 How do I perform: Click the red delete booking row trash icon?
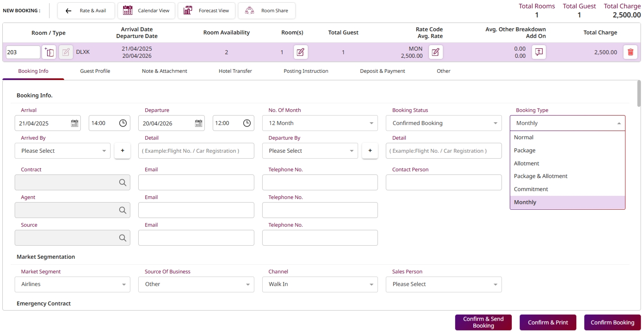[630, 52]
